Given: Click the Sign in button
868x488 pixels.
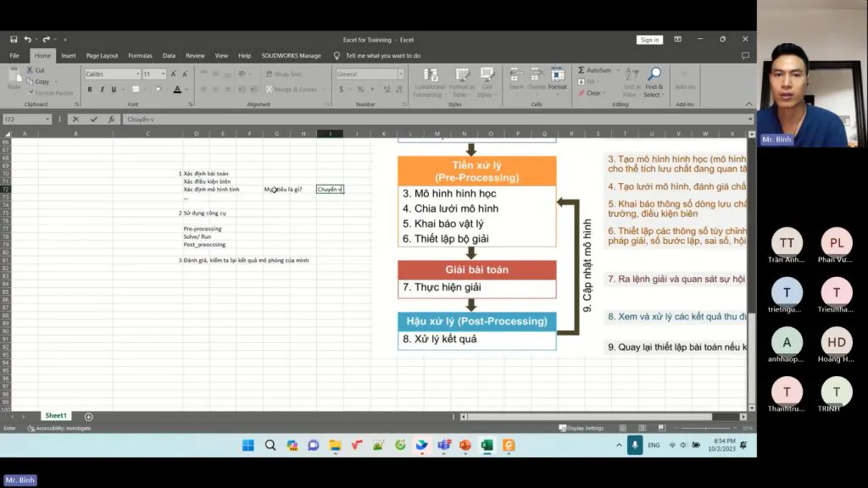Looking at the screenshot, I should 649,39.
